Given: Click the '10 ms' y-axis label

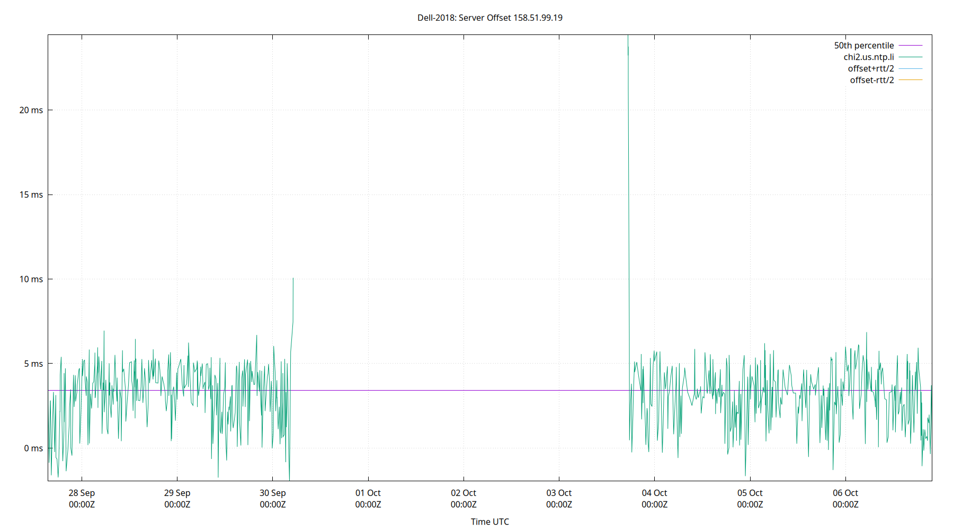Looking at the screenshot, I should 31,279.
